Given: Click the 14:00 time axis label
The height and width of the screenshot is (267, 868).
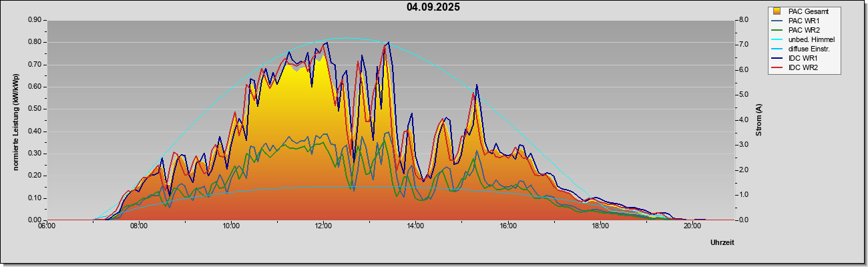Looking at the screenshot, I should point(415,226).
